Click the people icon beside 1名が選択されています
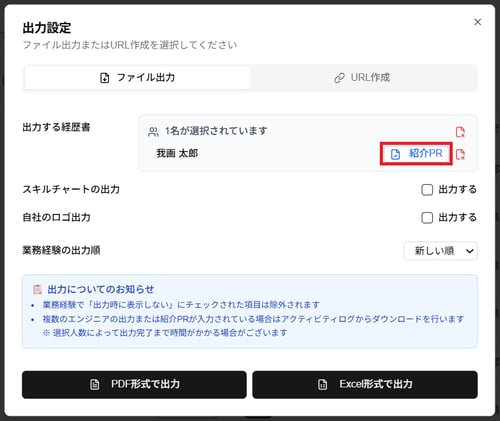Screen dimensions: 500x421 click(x=153, y=132)
